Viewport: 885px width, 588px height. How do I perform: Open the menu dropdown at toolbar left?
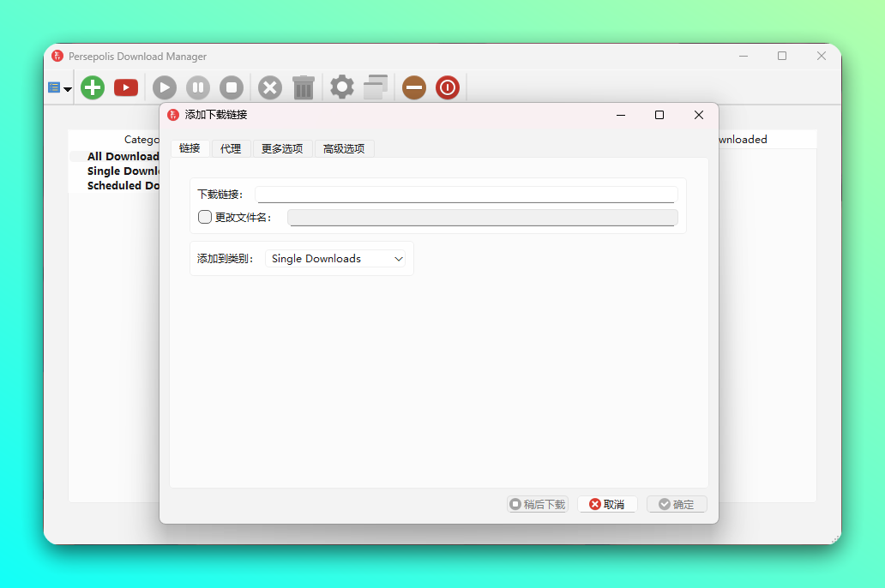coord(59,87)
